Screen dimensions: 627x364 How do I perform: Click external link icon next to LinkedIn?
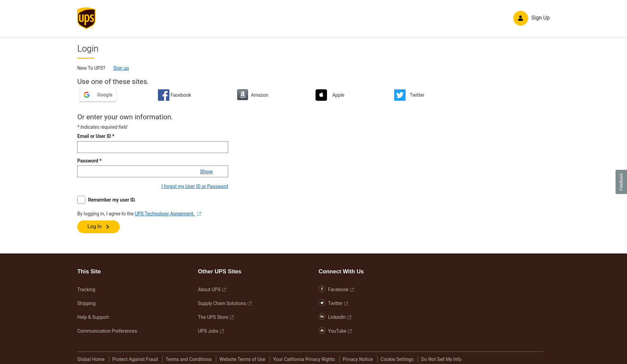pyautogui.click(x=350, y=317)
